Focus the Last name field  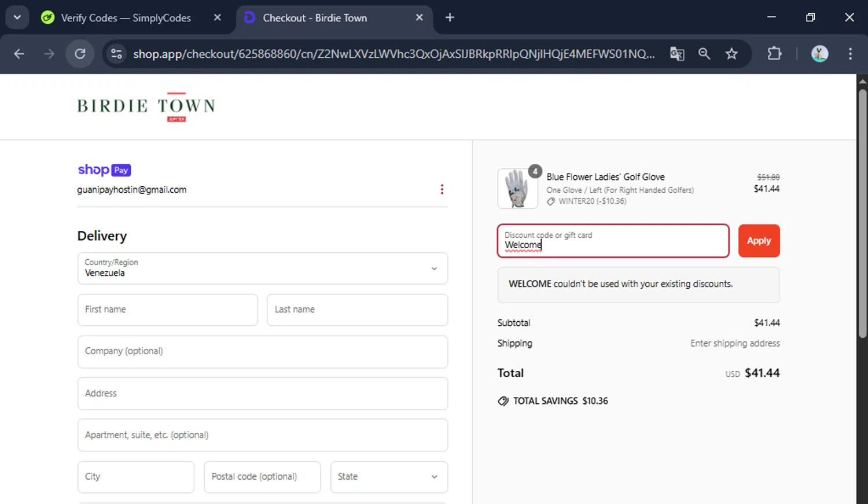[x=357, y=310]
